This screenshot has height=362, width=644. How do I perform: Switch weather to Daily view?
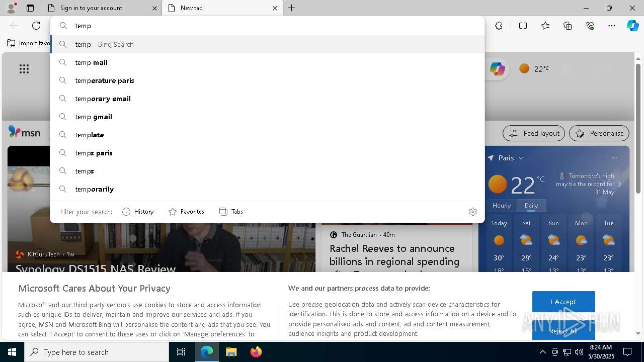pyautogui.click(x=531, y=206)
